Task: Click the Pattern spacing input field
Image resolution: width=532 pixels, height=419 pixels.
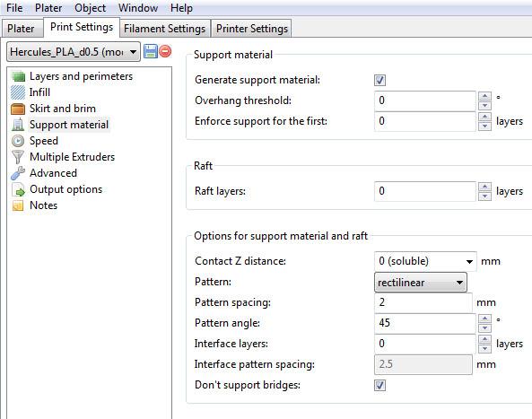Action: pos(423,302)
